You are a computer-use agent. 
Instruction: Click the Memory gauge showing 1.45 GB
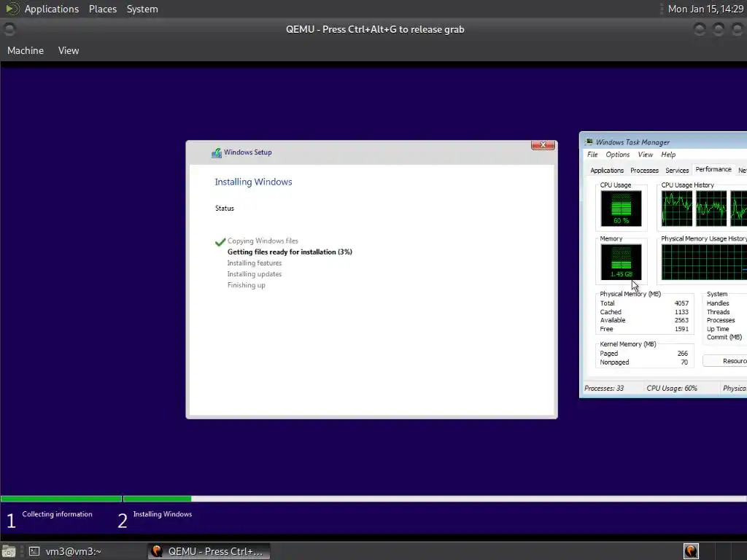pyautogui.click(x=621, y=262)
